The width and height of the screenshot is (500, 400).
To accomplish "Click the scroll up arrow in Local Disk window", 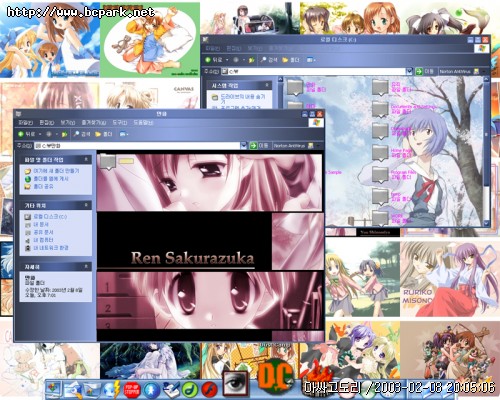I will coord(486,79).
